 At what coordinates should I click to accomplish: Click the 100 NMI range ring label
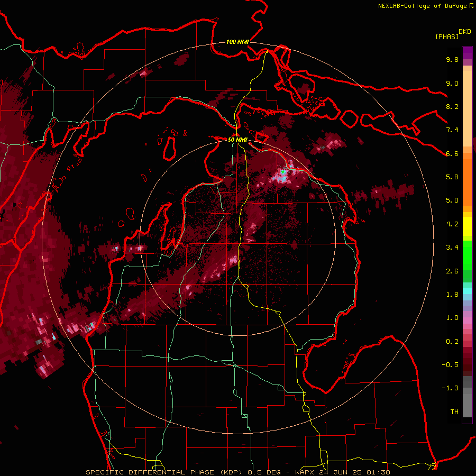click(237, 42)
